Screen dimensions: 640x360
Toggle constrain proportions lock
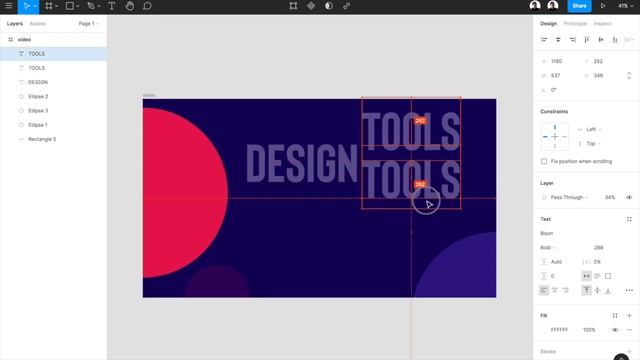[x=629, y=76]
